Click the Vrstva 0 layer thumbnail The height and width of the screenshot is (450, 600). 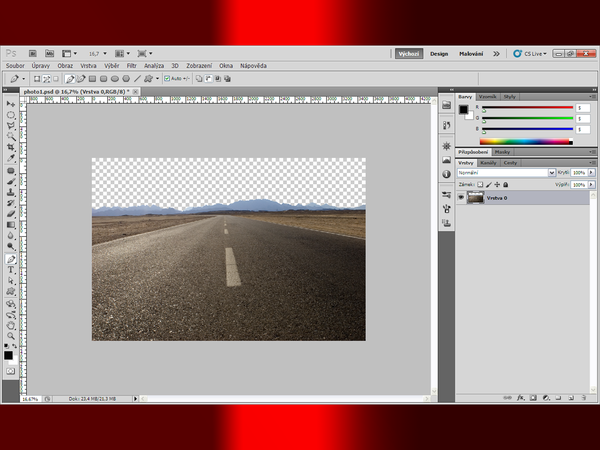pos(483,198)
